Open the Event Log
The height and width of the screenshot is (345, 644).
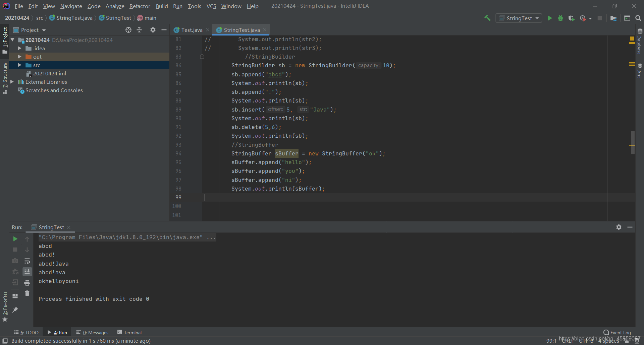pyautogui.click(x=617, y=332)
